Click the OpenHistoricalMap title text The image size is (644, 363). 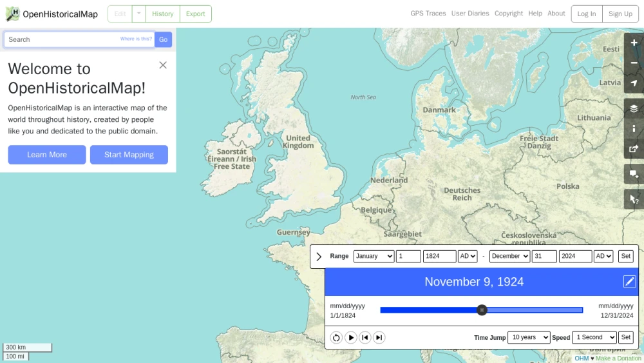[x=61, y=14]
